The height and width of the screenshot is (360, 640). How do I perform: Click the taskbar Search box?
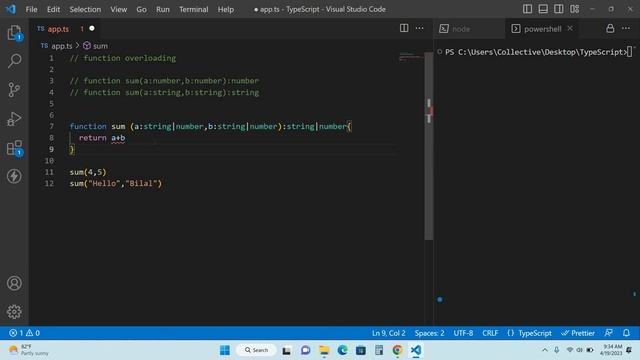[256, 350]
